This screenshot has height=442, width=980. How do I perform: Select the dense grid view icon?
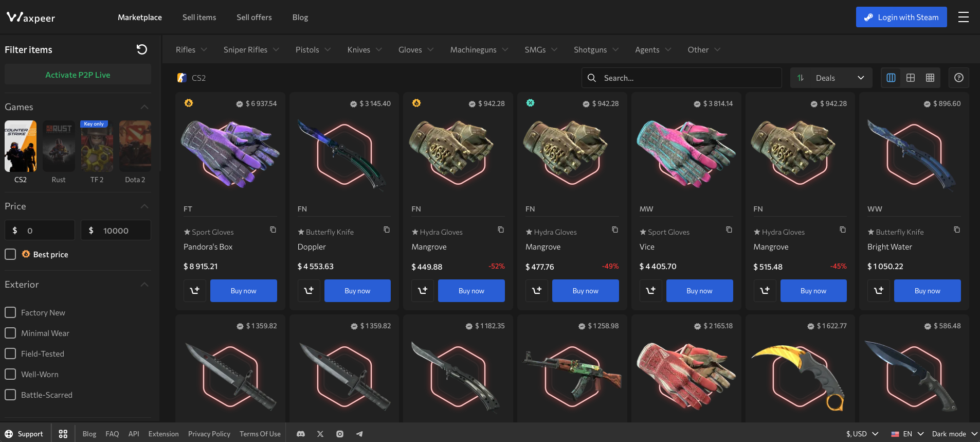tap(930, 78)
